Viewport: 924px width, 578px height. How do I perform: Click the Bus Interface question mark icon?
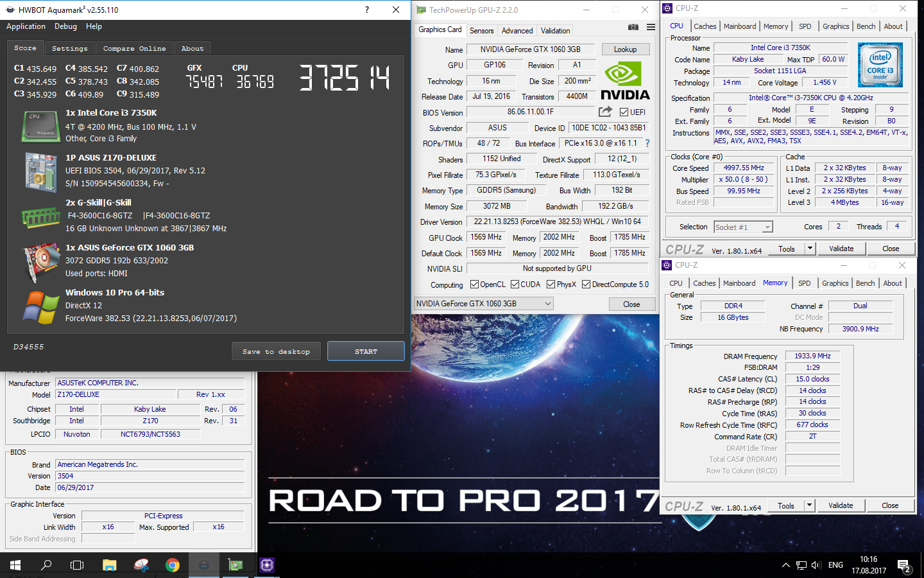click(x=647, y=143)
